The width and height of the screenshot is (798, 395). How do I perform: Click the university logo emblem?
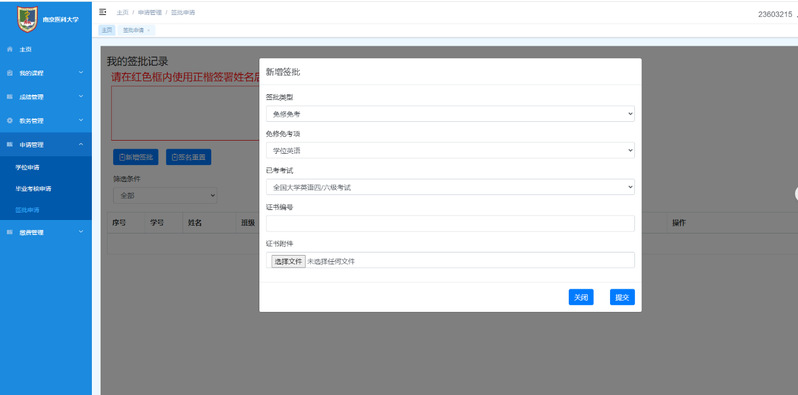point(27,19)
